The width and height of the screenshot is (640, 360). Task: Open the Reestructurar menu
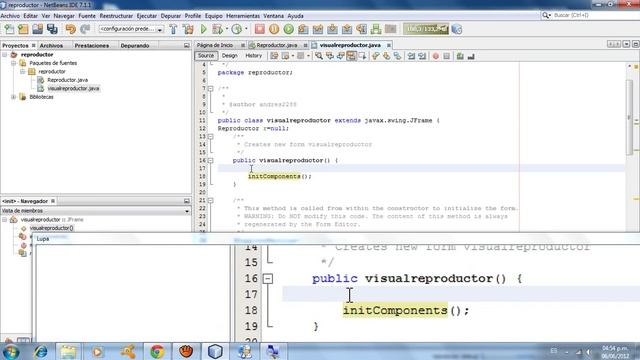[x=116, y=16]
